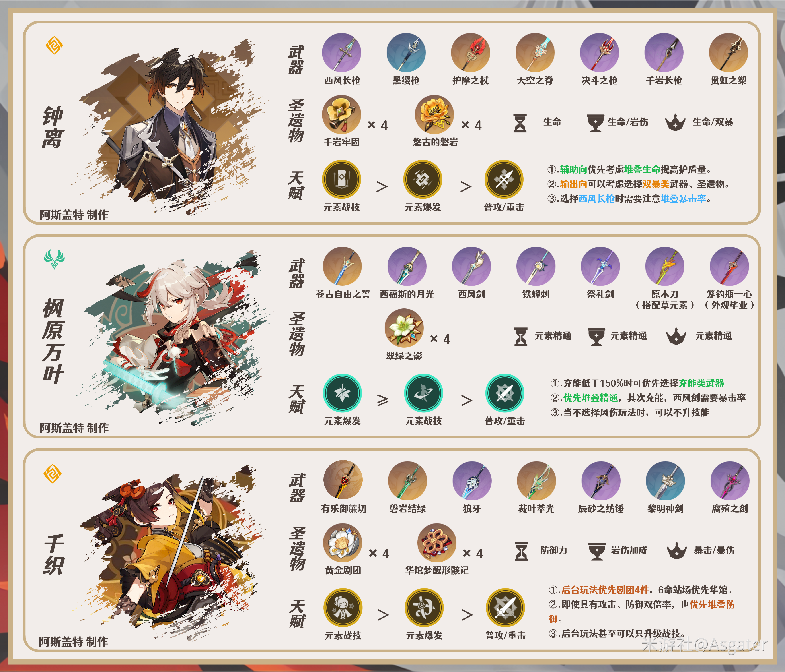
Task: Click the hourglass icon next to 防御力
Action: (x=521, y=551)
